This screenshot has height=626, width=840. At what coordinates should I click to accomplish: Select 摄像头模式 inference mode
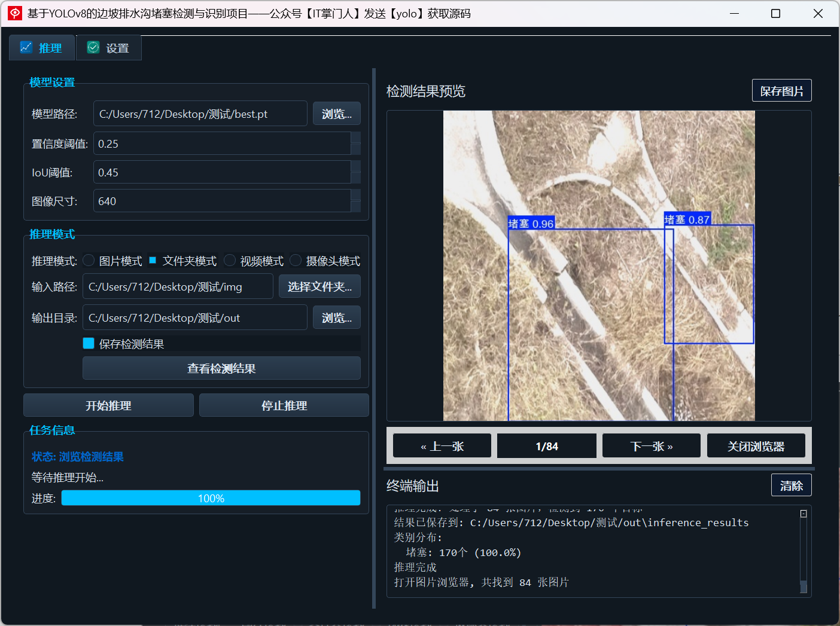(x=295, y=260)
